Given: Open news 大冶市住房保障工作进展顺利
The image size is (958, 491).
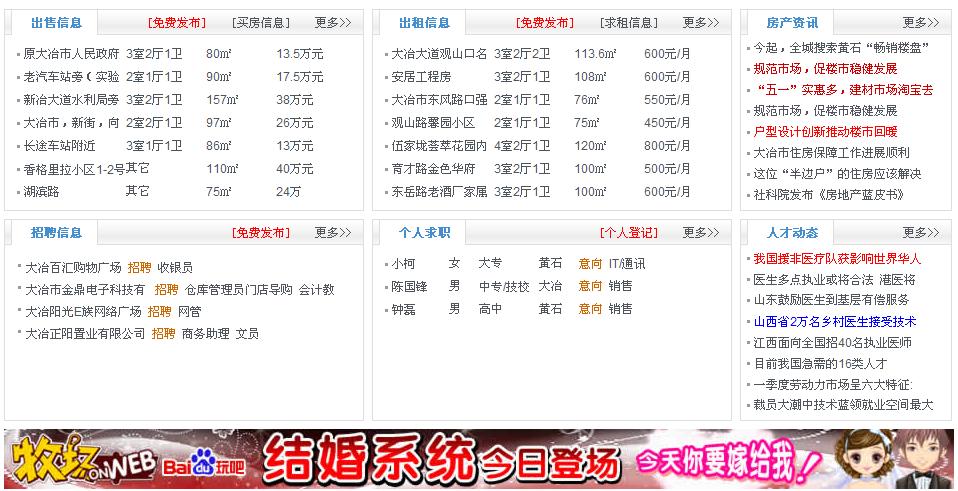Looking at the screenshot, I should pyautogui.click(x=831, y=153).
